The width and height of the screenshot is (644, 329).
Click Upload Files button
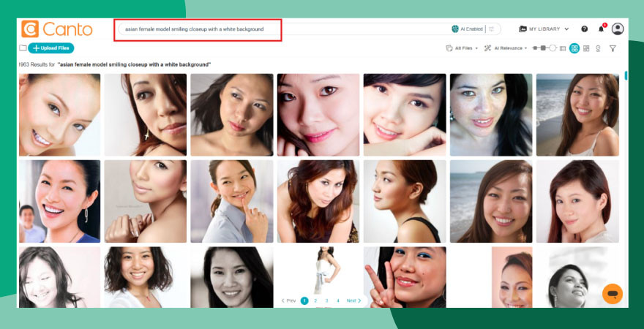click(x=51, y=48)
